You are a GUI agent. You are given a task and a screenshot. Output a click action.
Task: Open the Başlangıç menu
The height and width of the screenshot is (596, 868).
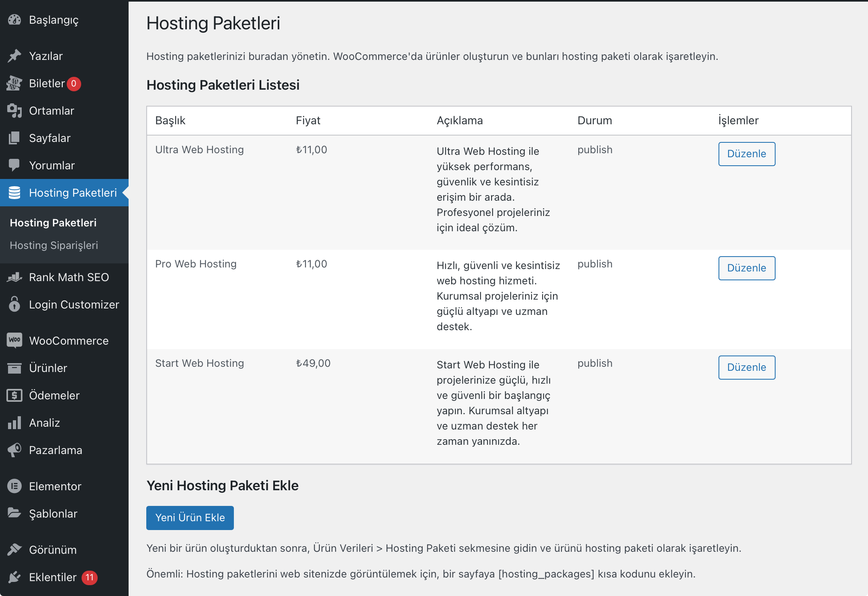pos(64,20)
